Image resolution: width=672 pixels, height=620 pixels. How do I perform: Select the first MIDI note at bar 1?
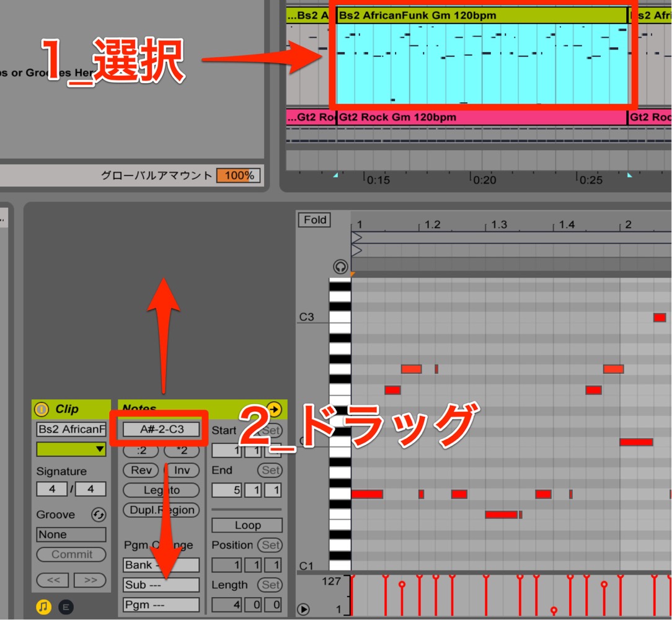(x=367, y=494)
